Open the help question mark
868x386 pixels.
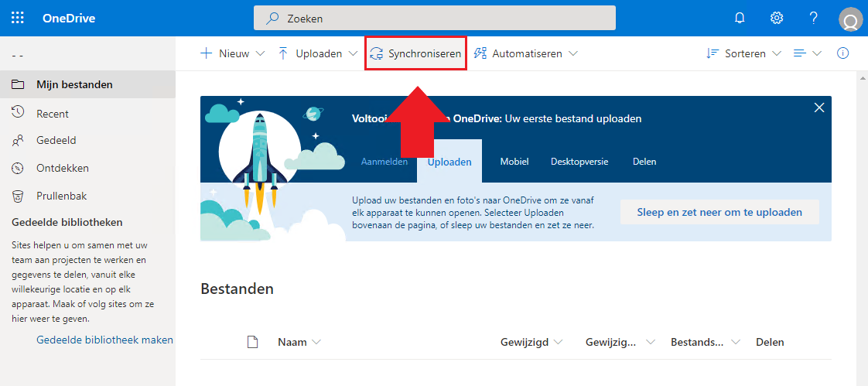click(x=813, y=18)
